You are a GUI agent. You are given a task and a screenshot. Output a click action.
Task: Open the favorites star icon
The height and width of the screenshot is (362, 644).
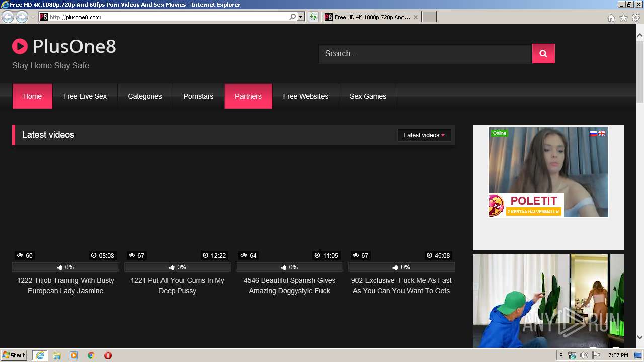(x=623, y=18)
